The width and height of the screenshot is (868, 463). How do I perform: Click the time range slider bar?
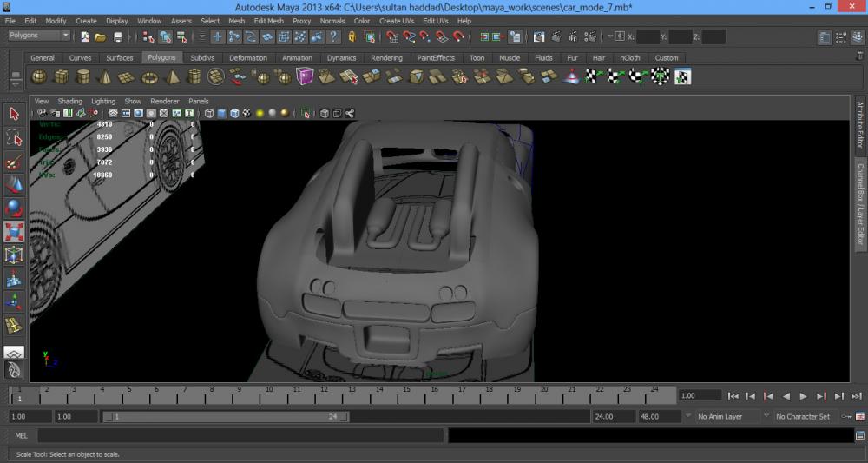226,417
